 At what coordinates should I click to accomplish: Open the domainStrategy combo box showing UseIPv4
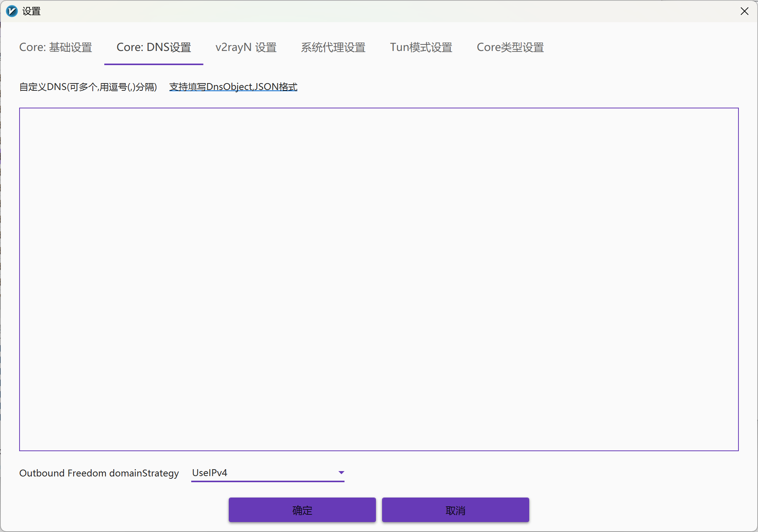pos(267,473)
